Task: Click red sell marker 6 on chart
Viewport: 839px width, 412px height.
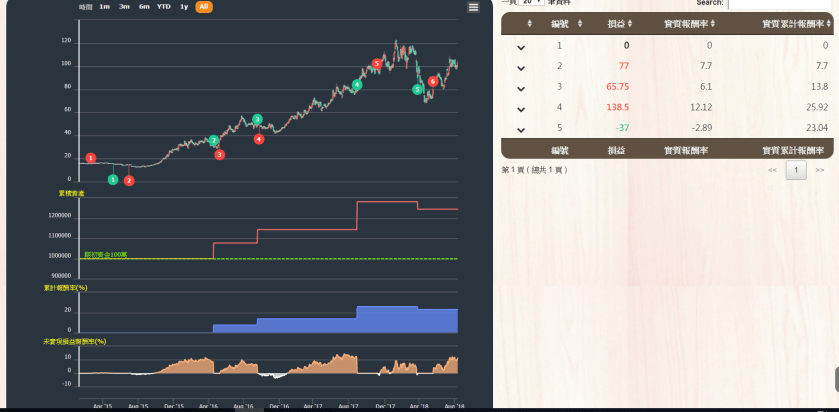Action: pyautogui.click(x=433, y=82)
